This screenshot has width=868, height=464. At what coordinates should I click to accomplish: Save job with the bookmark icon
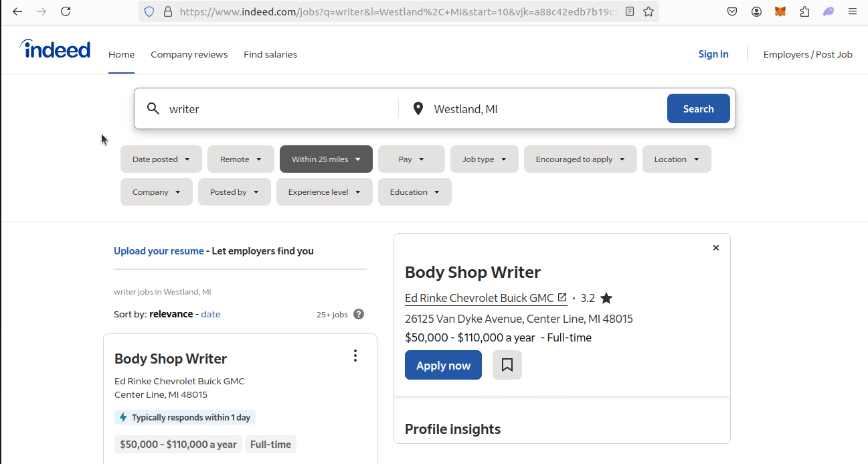tap(507, 365)
